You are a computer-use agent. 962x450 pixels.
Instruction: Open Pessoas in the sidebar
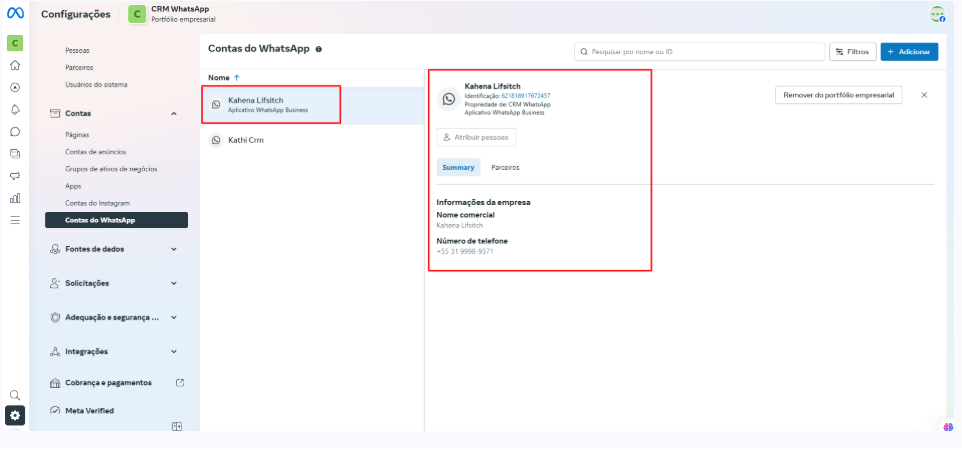pos(77,50)
